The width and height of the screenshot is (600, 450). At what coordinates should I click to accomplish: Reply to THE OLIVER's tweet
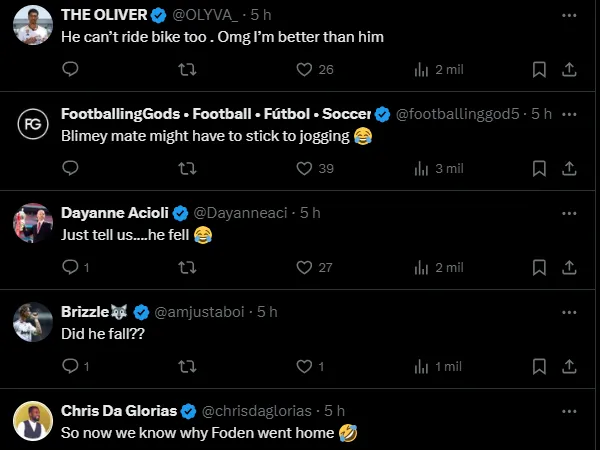click(70, 69)
